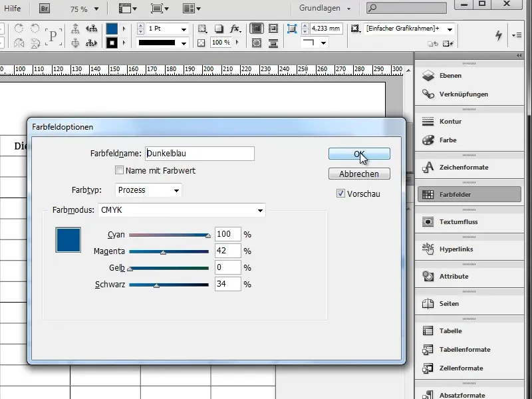Click the select container icon
Viewport: 532px width, 399px height.
tap(75, 29)
